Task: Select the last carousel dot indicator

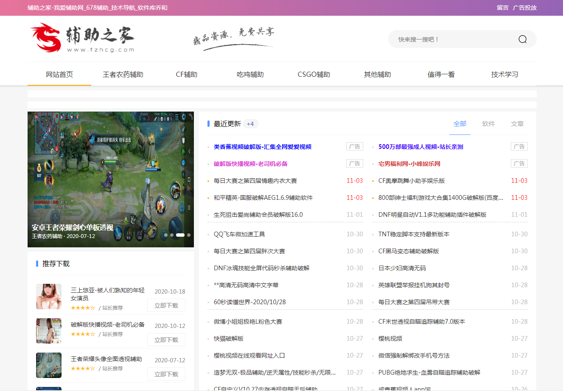Action: click(x=189, y=235)
